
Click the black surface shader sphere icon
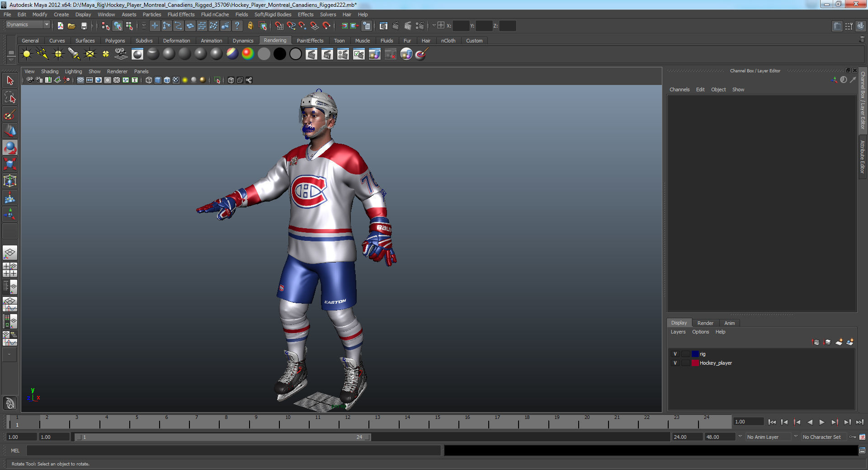pos(279,54)
